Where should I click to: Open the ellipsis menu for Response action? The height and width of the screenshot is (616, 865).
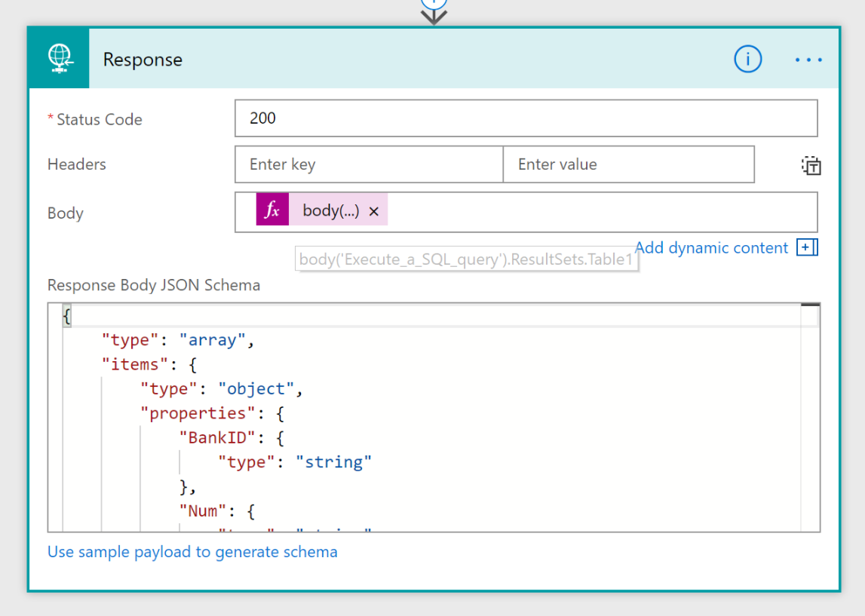point(808,60)
